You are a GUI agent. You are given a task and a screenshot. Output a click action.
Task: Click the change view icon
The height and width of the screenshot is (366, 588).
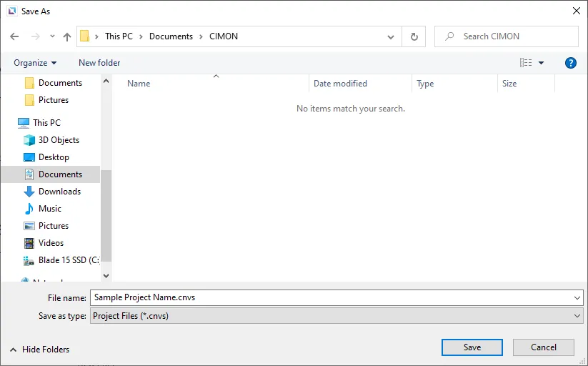(526, 63)
